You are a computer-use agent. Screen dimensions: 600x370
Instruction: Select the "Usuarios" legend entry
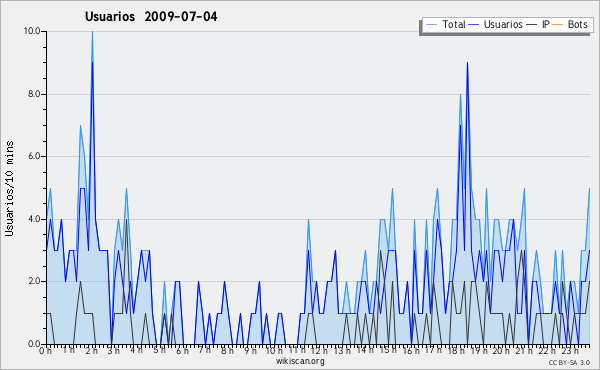503,24
